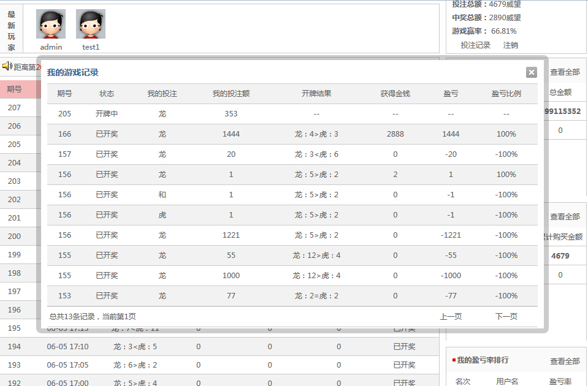The height and width of the screenshot is (386, 588).
Task: Click period 166 in the records
Action: pos(64,134)
